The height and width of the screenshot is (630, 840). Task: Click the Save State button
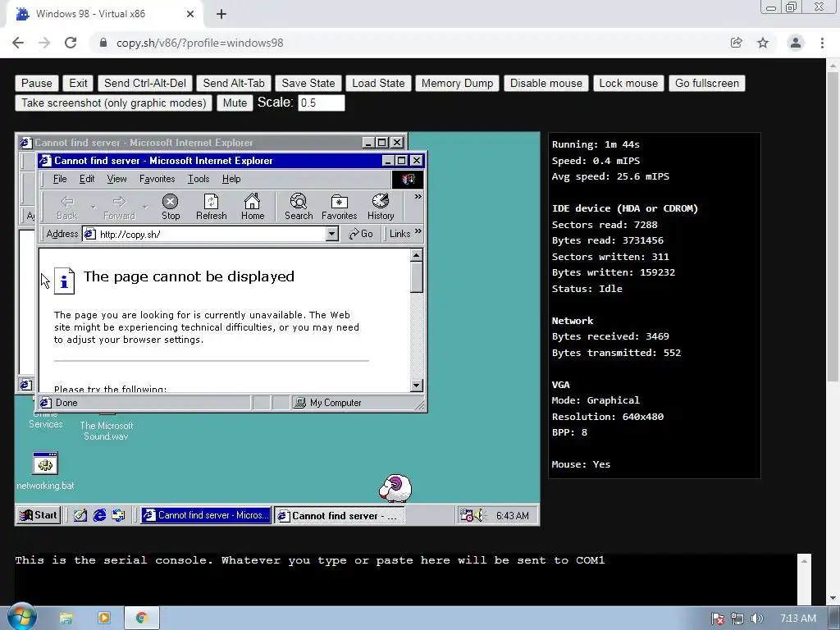pos(308,83)
